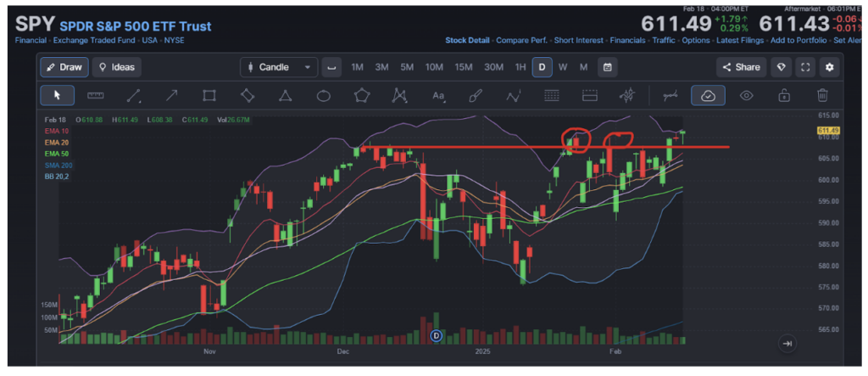Viewport: 868px width, 376px height.
Task: Switch to 30M timeframe
Action: [x=494, y=67]
